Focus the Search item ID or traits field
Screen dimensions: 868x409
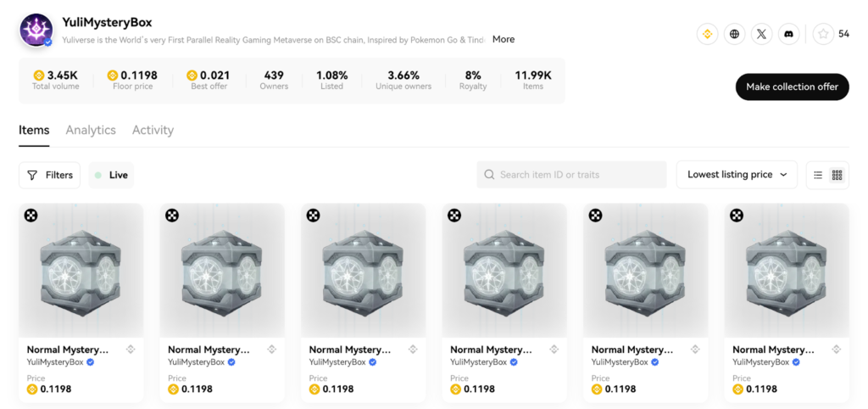coord(571,175)
